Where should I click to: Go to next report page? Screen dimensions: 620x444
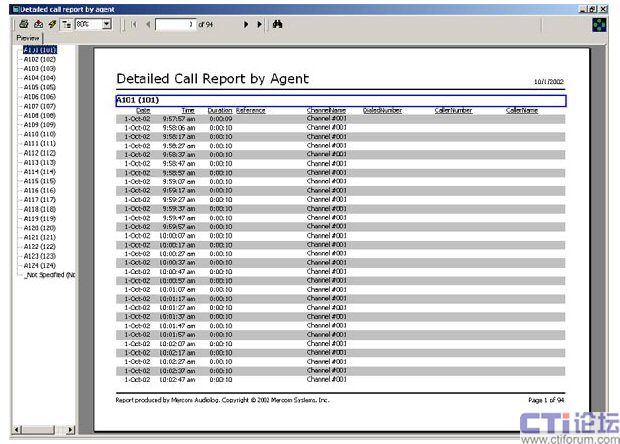[x=246, y=23]
